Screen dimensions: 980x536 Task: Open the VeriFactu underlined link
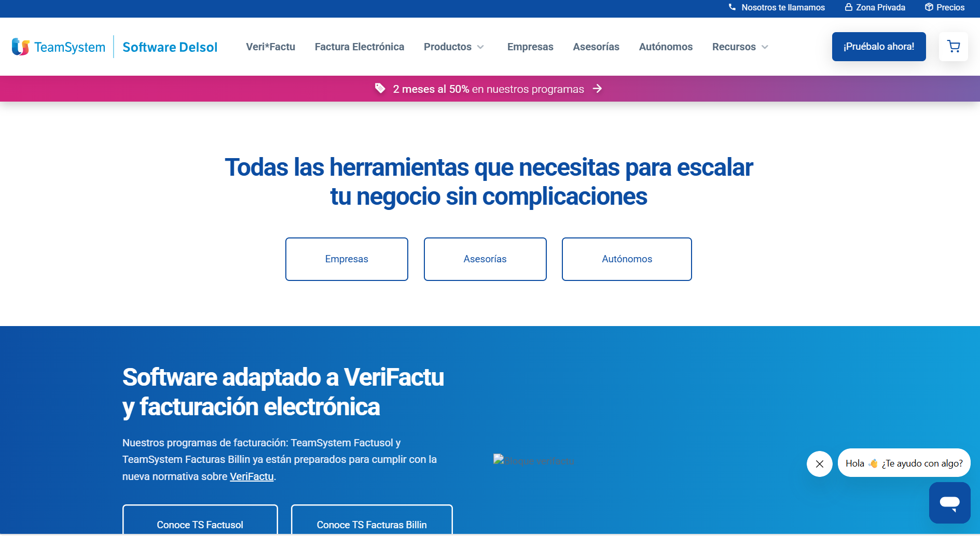tap(252, 476)
